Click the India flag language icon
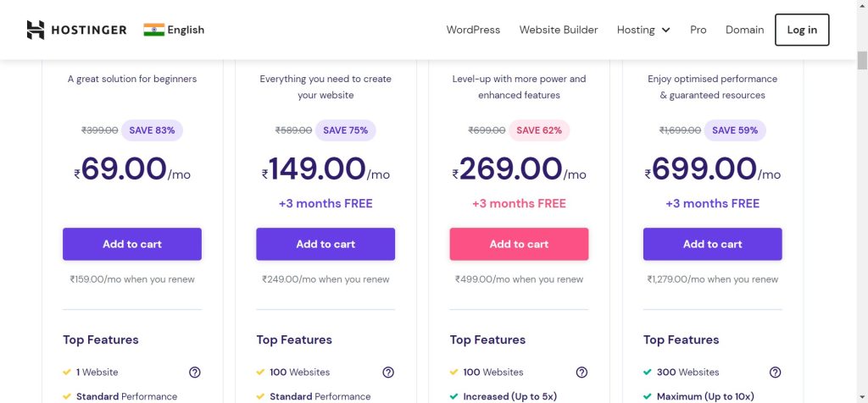Screen dimensions: 868x403 click(x=153, y=30)
